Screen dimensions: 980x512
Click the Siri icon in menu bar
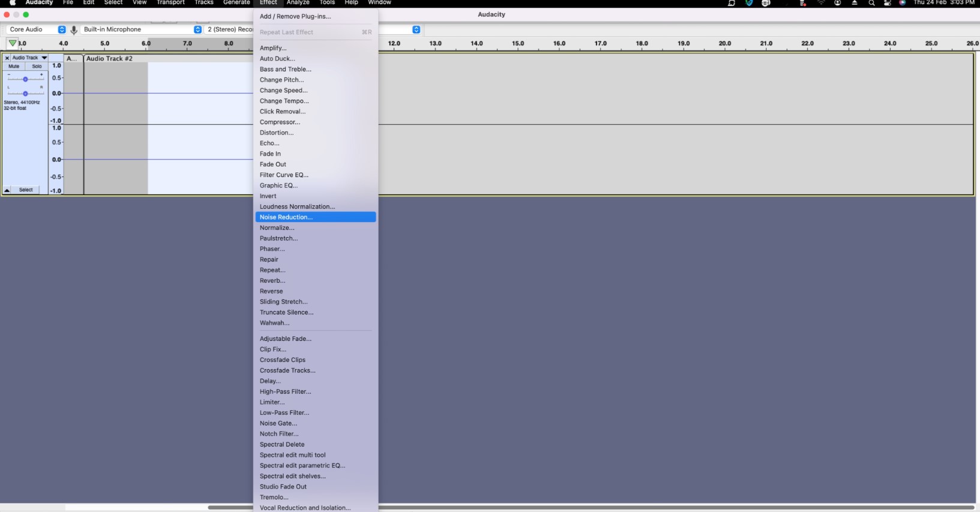[x=902, y=3]
